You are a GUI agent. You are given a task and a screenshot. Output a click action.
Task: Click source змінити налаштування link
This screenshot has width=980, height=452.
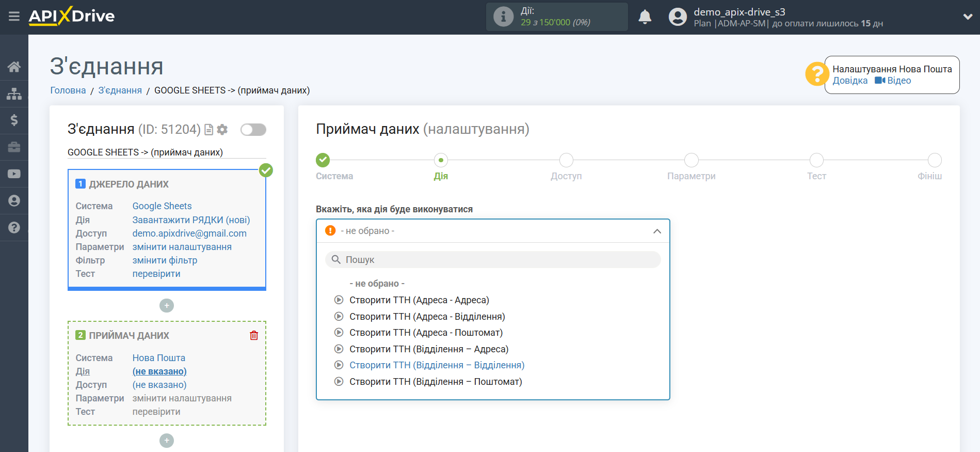182,247
